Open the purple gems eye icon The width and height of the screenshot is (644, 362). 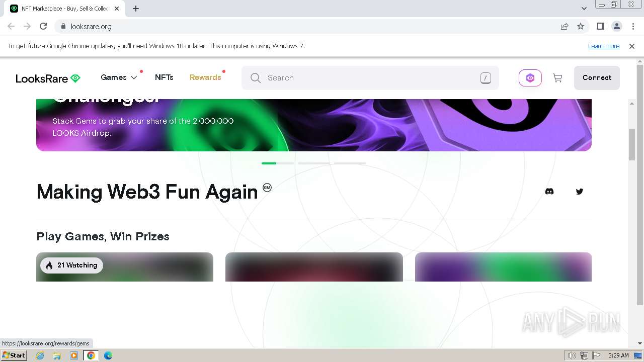click(530, 78)
